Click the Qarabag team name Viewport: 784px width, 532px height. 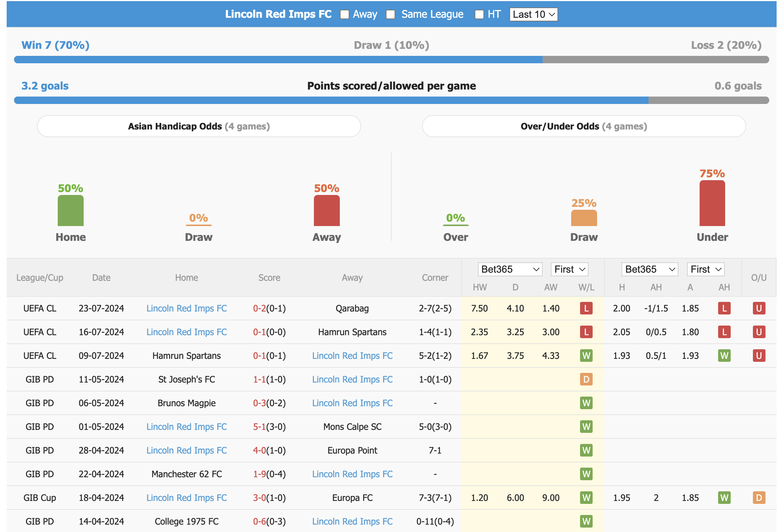tap(352, 308)
